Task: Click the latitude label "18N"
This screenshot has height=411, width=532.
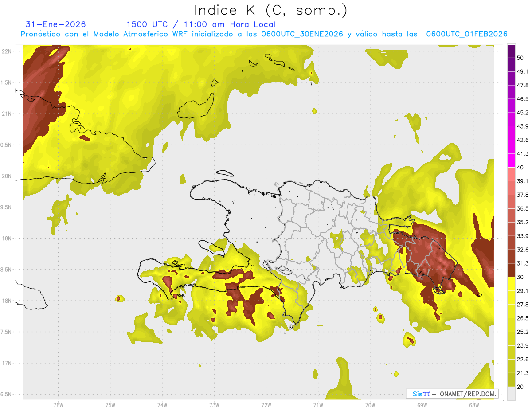Action: [x=7, y=301]
